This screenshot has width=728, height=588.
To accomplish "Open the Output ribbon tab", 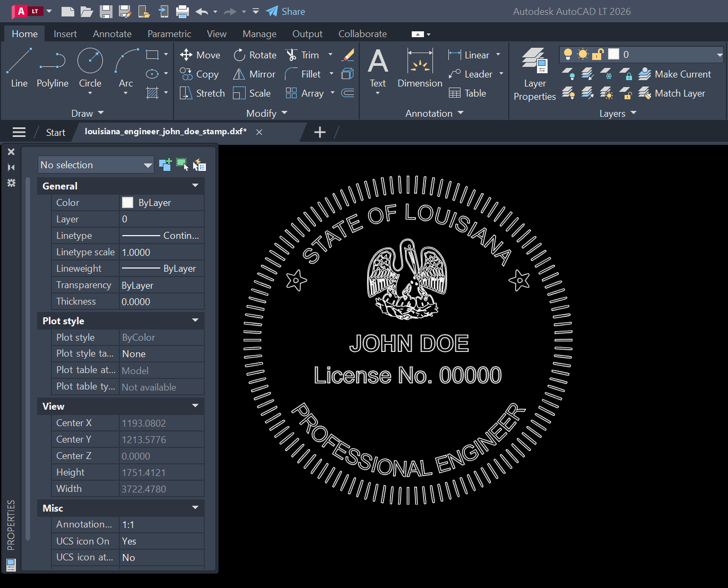I will pyautogui.click(x=307, y=33).
